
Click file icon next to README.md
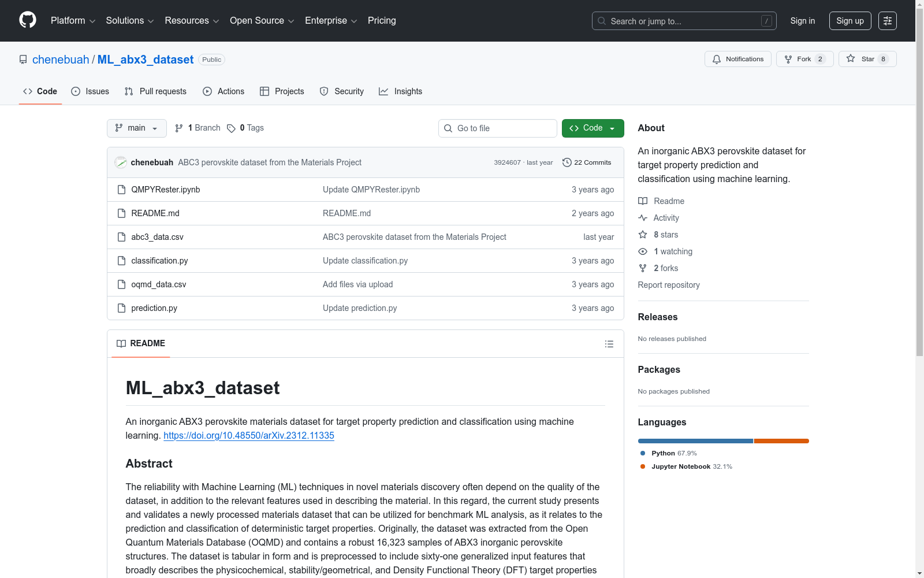121,213
